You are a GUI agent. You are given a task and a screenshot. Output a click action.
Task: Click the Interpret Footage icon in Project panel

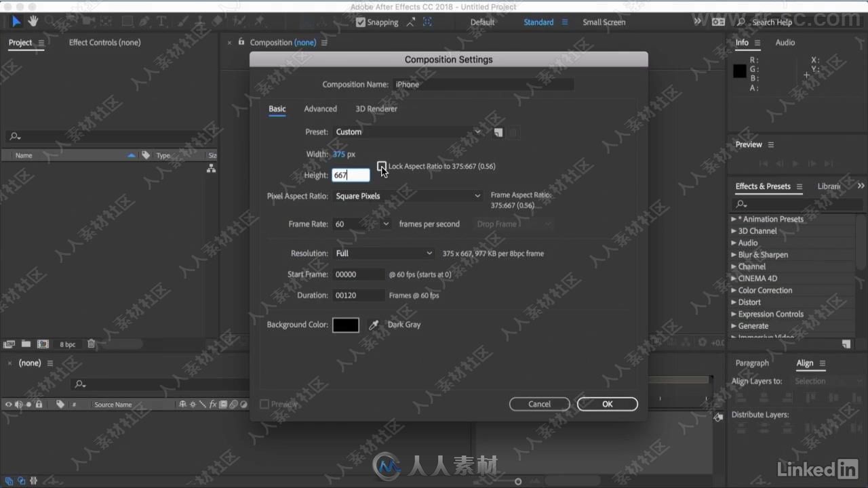pos(9,344)
